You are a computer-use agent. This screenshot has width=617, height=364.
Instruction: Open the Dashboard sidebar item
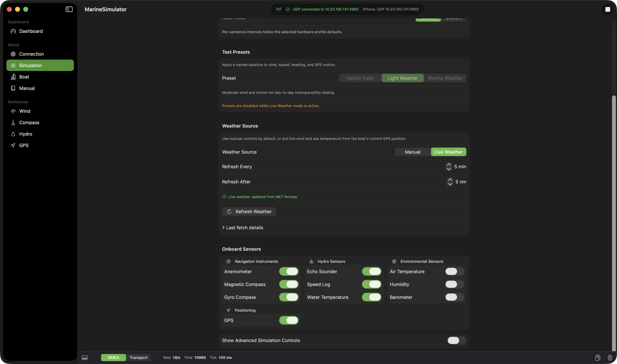(40, 31)
